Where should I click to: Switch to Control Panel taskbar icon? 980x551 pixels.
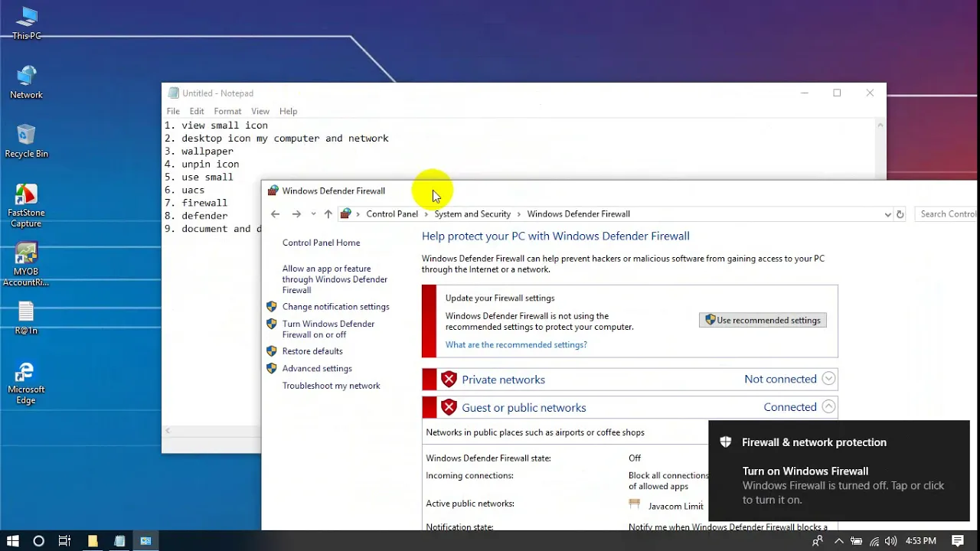(x=145, y=541)
